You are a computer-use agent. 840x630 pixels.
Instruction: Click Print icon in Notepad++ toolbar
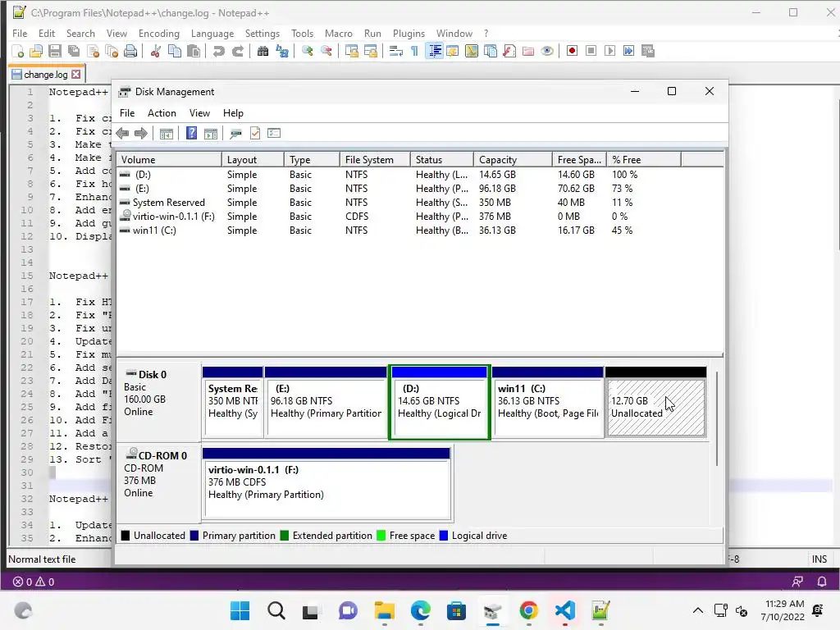[130, 52]
